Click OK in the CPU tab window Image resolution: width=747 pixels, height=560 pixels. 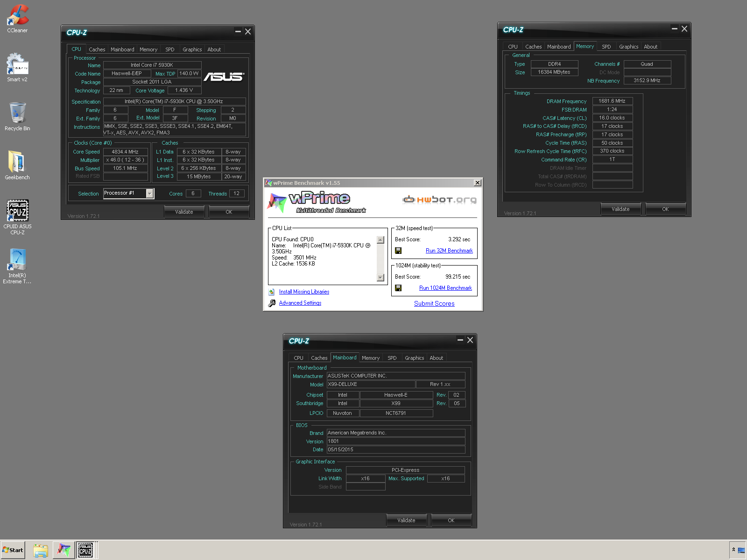(x=229, y=212)
